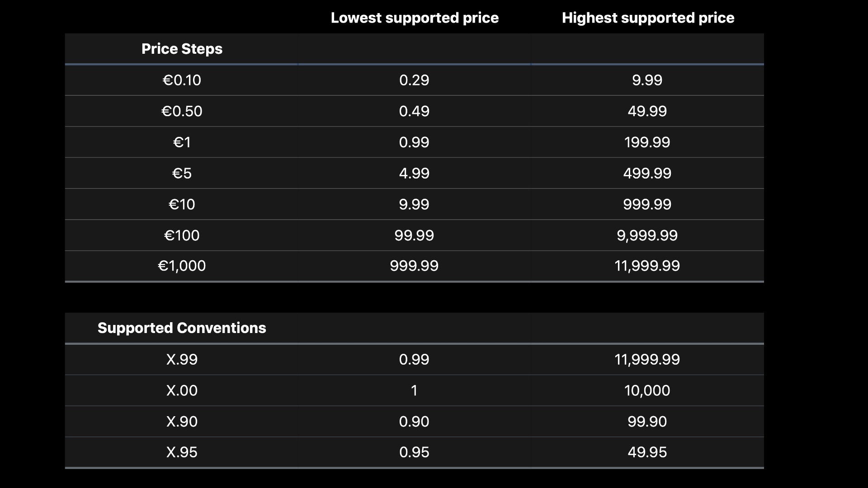Click the €5 price step row label

(x=182, y=173)
